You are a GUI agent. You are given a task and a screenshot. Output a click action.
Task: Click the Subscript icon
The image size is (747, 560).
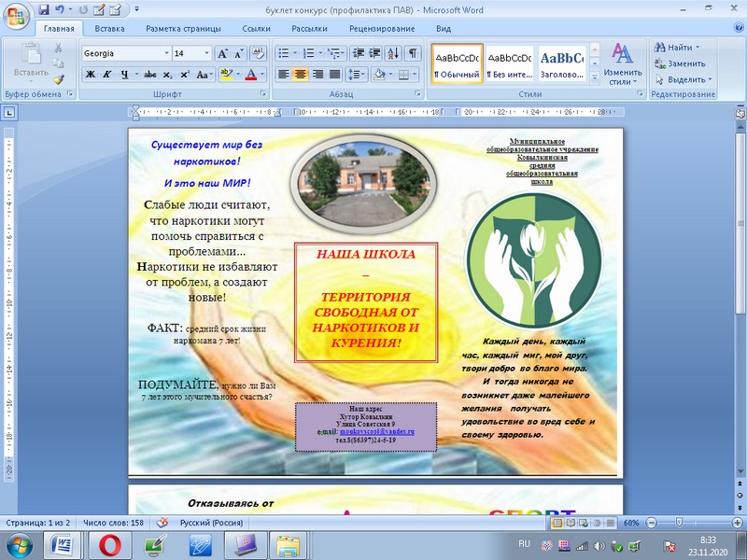167,74
